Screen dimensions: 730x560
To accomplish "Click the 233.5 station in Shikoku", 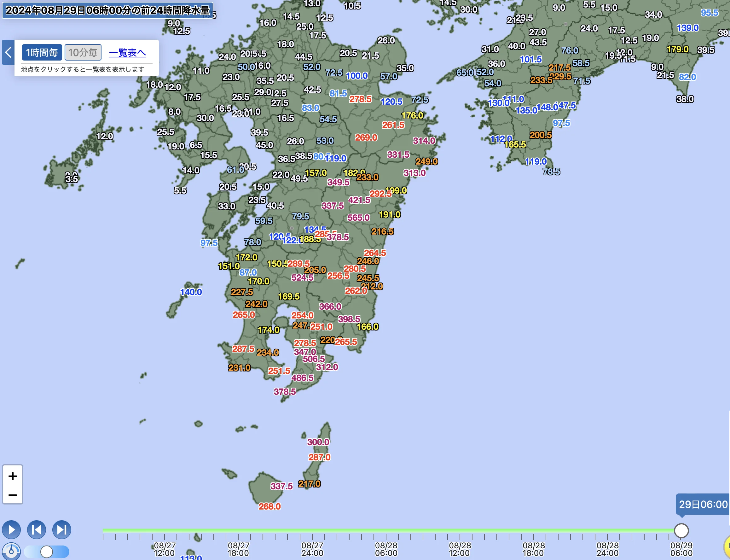I will point(541,80).
